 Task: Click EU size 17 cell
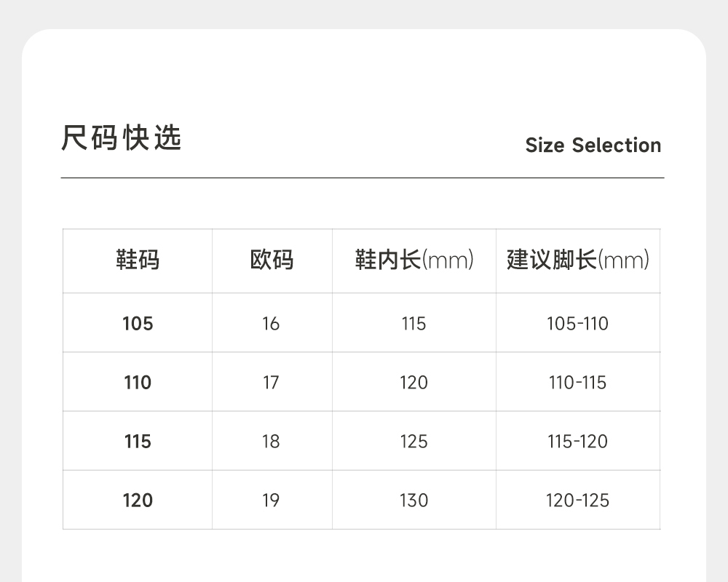pos(271,382)
